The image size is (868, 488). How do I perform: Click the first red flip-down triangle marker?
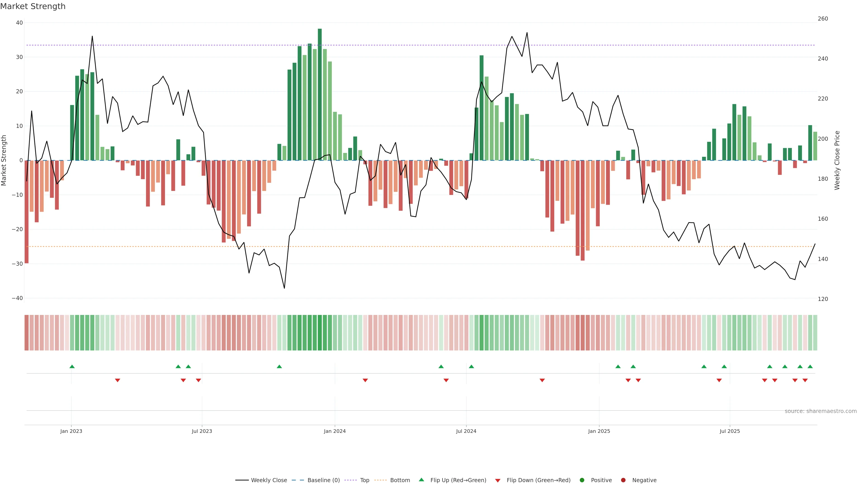[117, 380]
